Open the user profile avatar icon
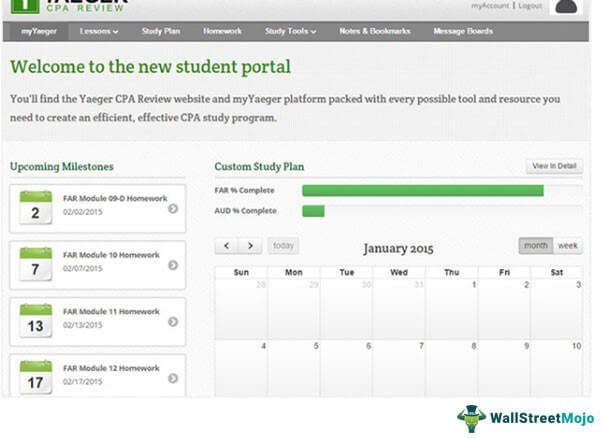Screen dimensions: 602x438 (x=566, y=7)
